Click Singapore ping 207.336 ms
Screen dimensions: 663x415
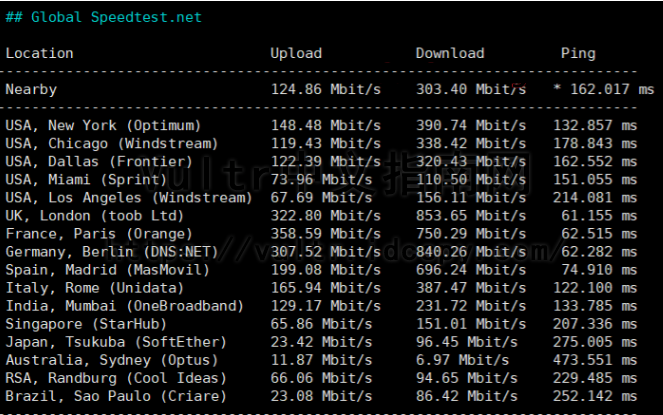click(595, 324)
